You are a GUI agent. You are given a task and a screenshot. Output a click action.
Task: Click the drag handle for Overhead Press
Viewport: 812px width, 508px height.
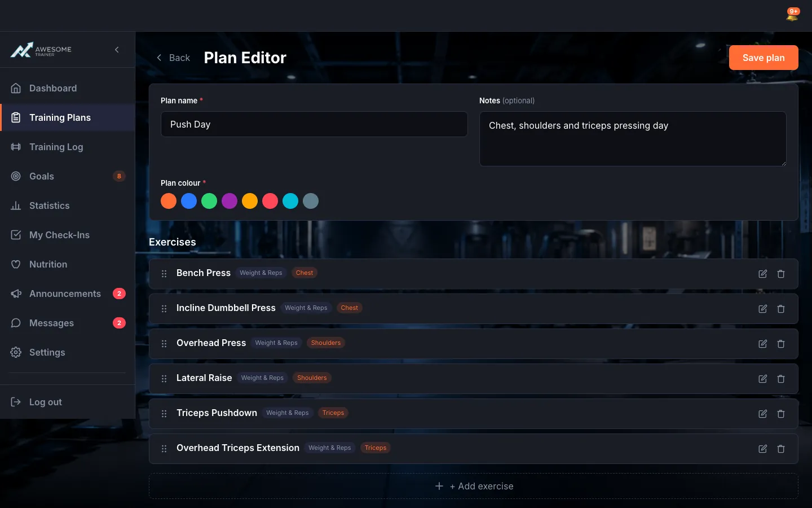click(x=164, y=344)
